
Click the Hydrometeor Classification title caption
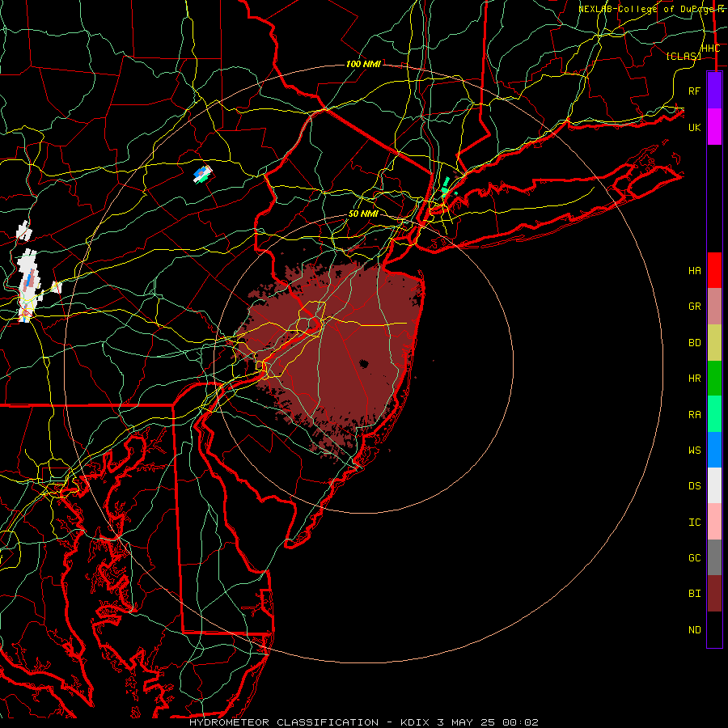click(364, 722)
